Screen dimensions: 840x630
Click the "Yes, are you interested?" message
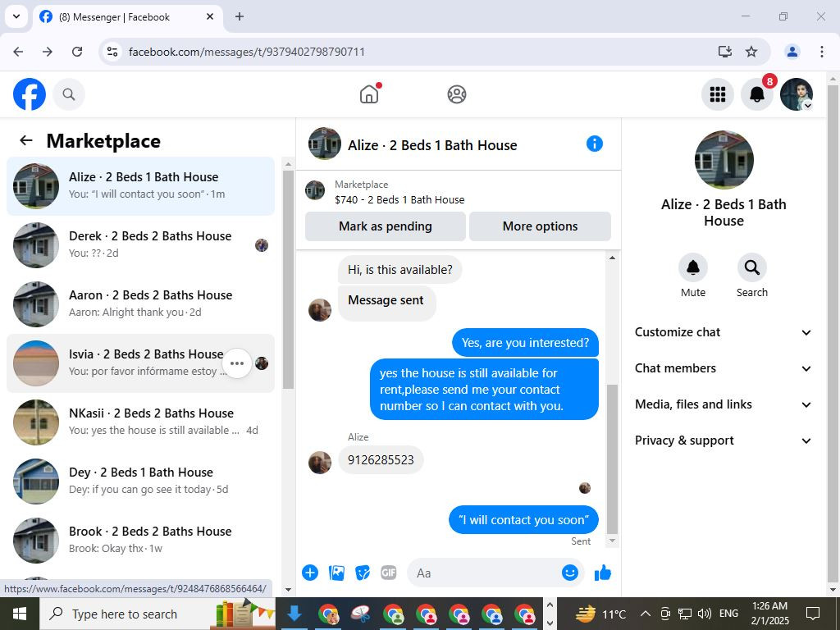click(525, 343)
